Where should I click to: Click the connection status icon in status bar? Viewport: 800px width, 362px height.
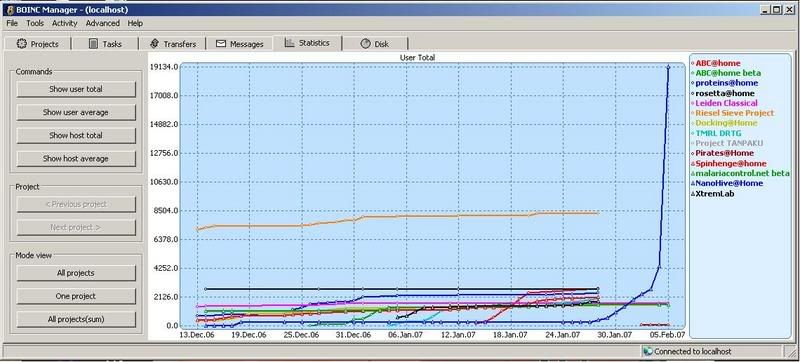pos(647,351)
